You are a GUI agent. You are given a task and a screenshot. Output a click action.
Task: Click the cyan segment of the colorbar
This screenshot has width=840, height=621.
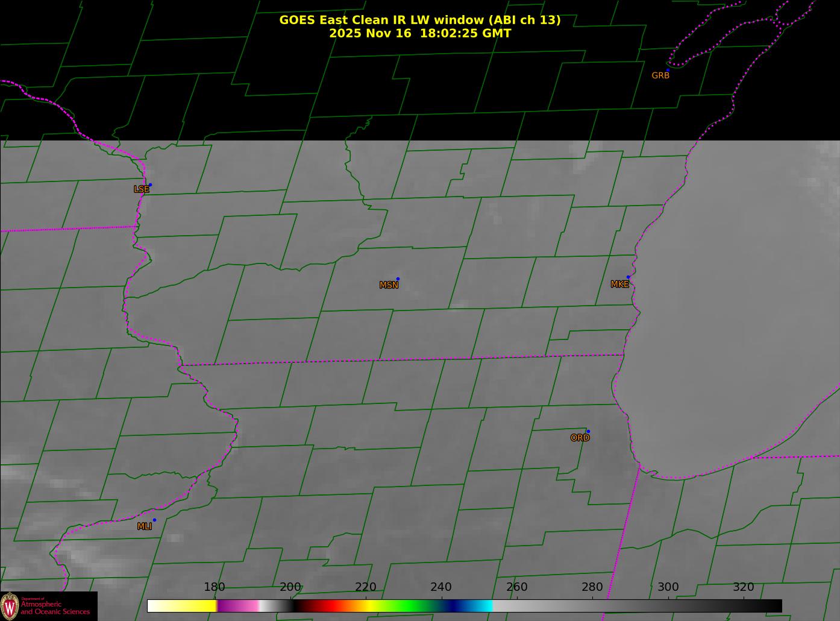coord(482,606)
